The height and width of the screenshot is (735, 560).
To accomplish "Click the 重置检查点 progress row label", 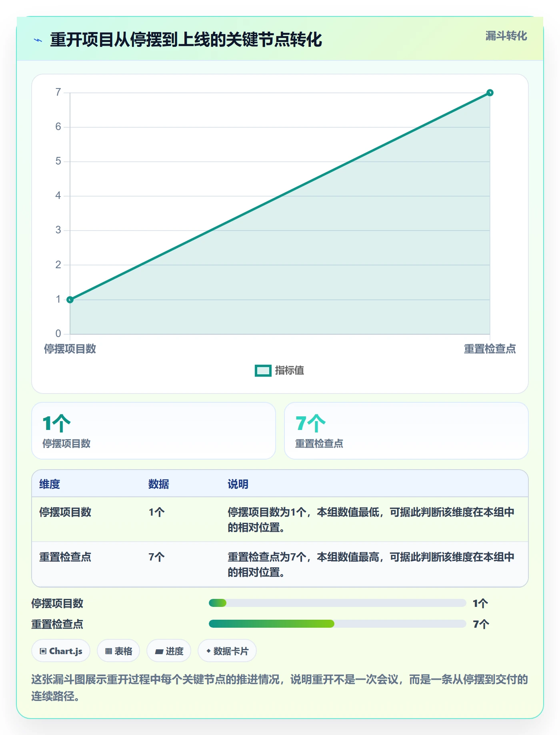I will [57, 624].
